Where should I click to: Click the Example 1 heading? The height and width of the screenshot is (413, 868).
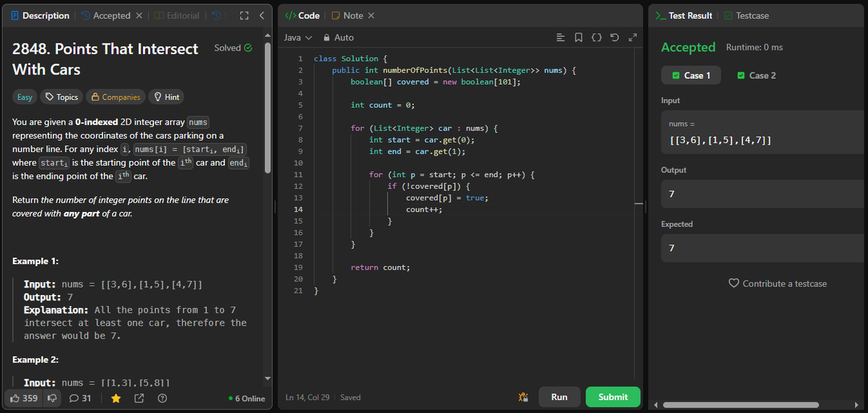coord(35,260)
